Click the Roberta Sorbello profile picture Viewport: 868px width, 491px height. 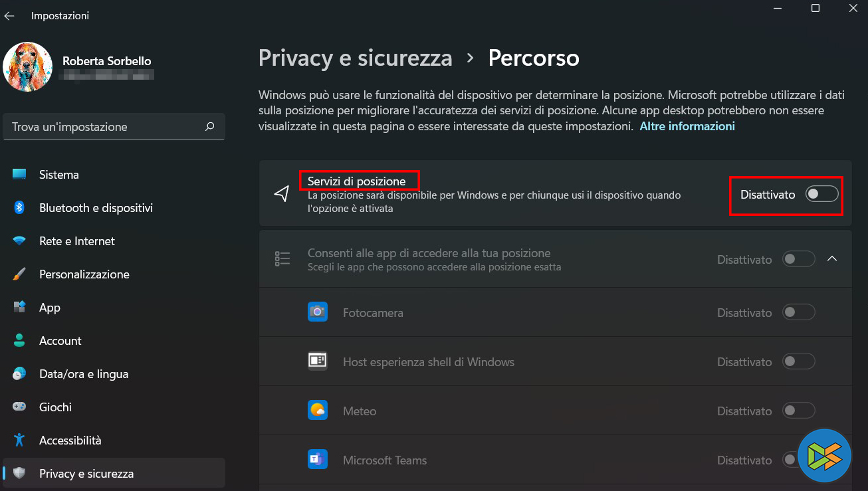pyautogui.click(x=28, y=67)
